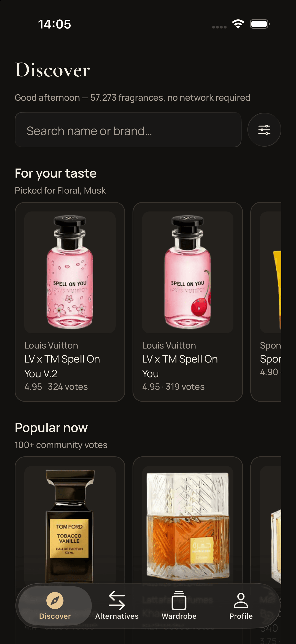
Task: Tap the 4.95 · 324 votes rating text
Action: point(56,387)
